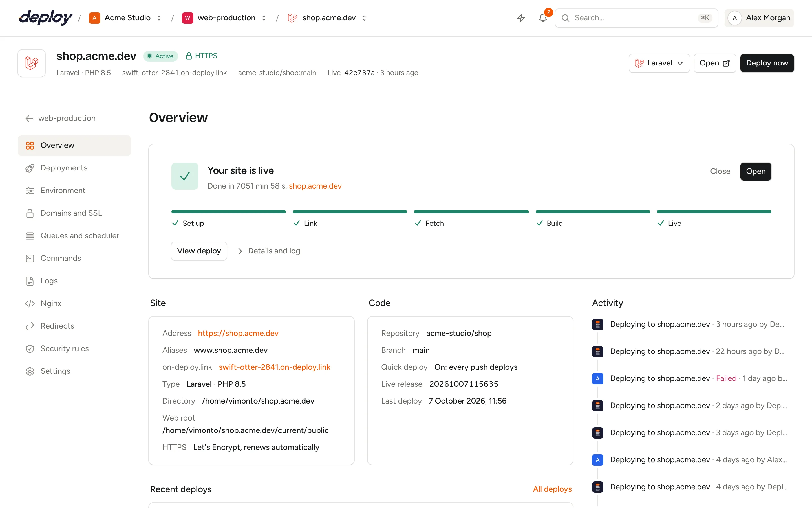The image size is (812, 508).
Task: Go to Environment sidebar item
Action: tap(74, 190)
